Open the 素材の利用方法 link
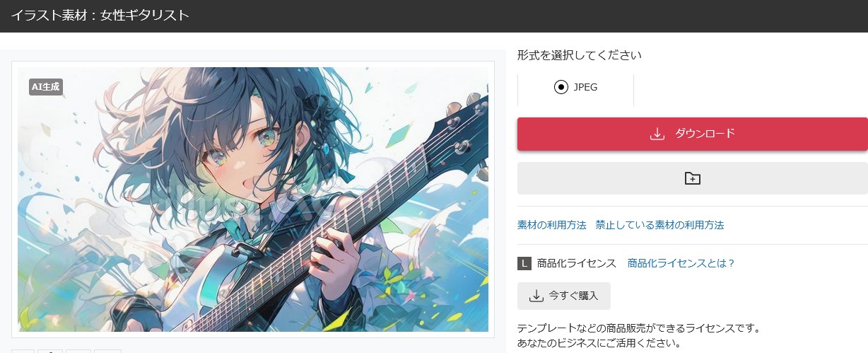 coord(552,225)
